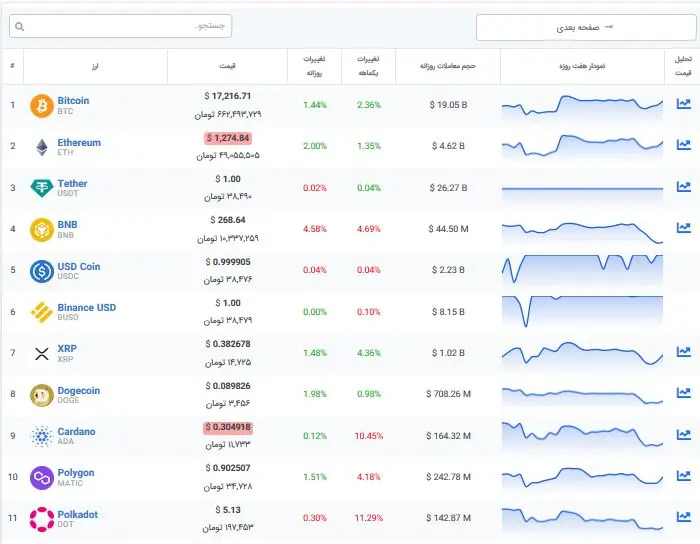Open Bitcoin price analysis chart icon
The height and width of the screenshot is (544, 700).
point(683,104)
